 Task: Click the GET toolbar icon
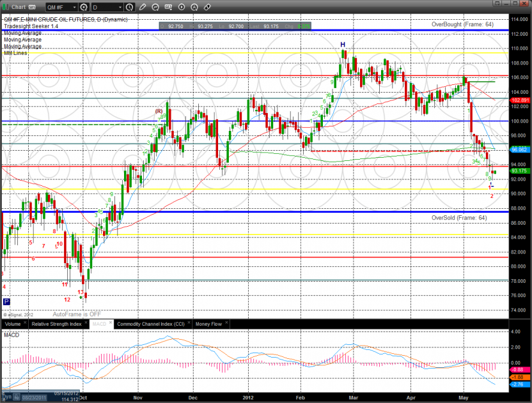168,7
